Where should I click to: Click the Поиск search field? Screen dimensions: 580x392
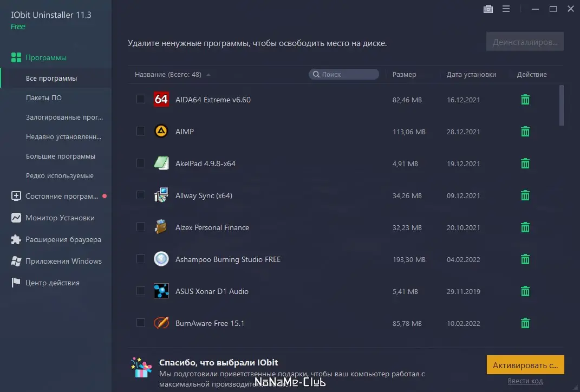(344, 74)
